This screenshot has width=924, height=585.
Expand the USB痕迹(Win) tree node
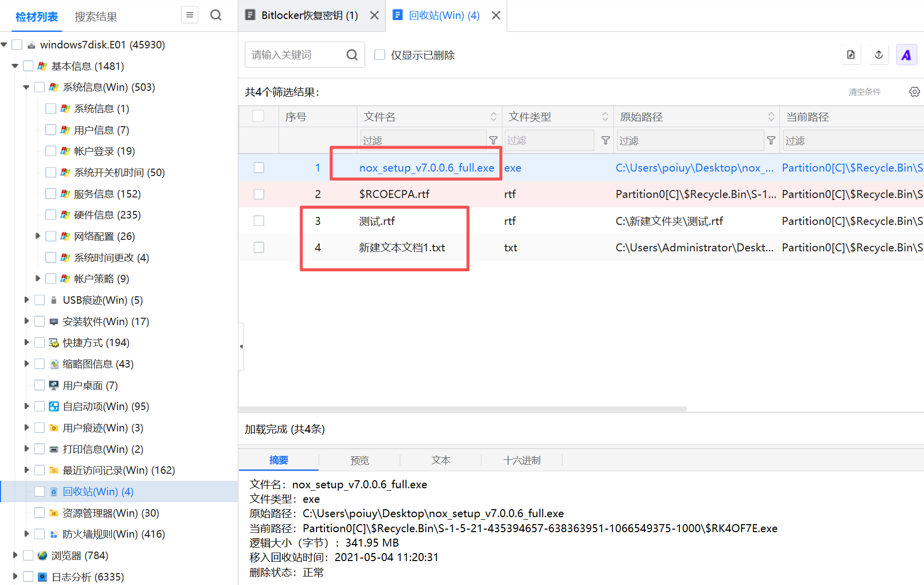[26, 300]
